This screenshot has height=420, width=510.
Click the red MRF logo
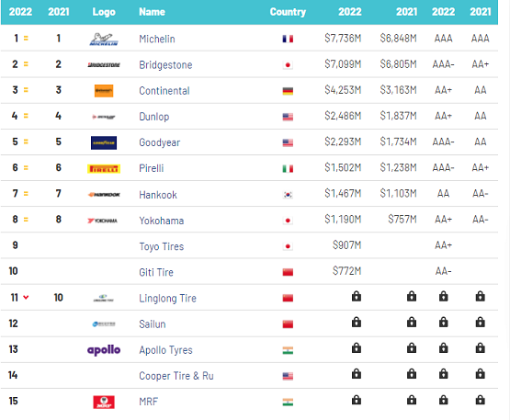104,402
